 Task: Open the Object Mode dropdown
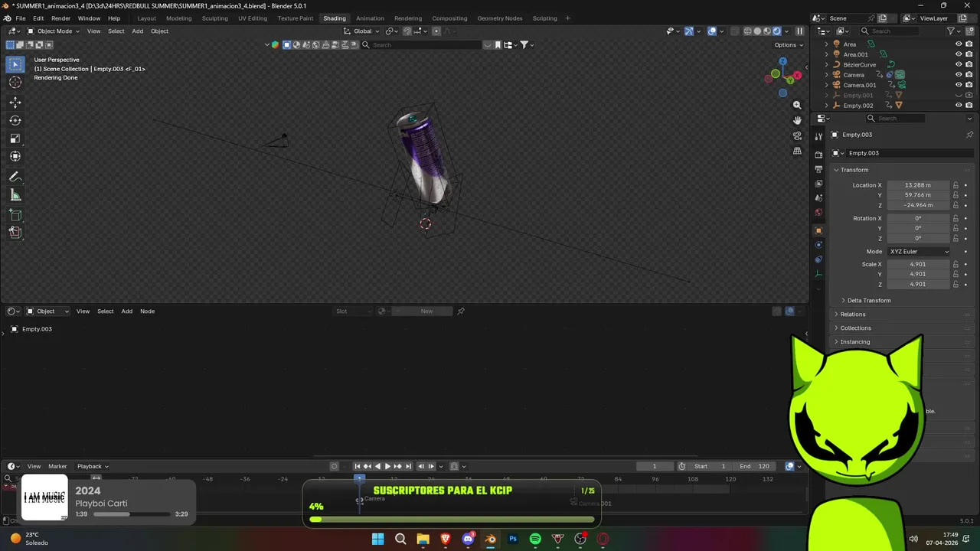(53, 31)
